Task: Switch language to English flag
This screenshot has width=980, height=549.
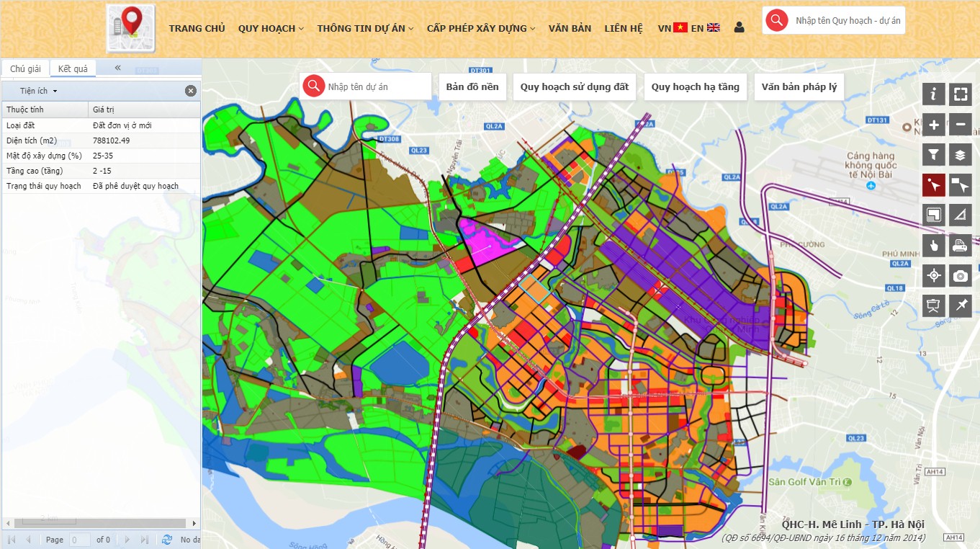Action: pyautogui.click(x=713, y=27)
